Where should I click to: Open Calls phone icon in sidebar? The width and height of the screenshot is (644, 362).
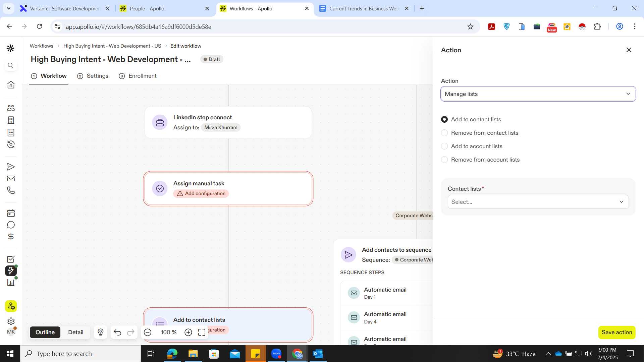click(11, 190)
